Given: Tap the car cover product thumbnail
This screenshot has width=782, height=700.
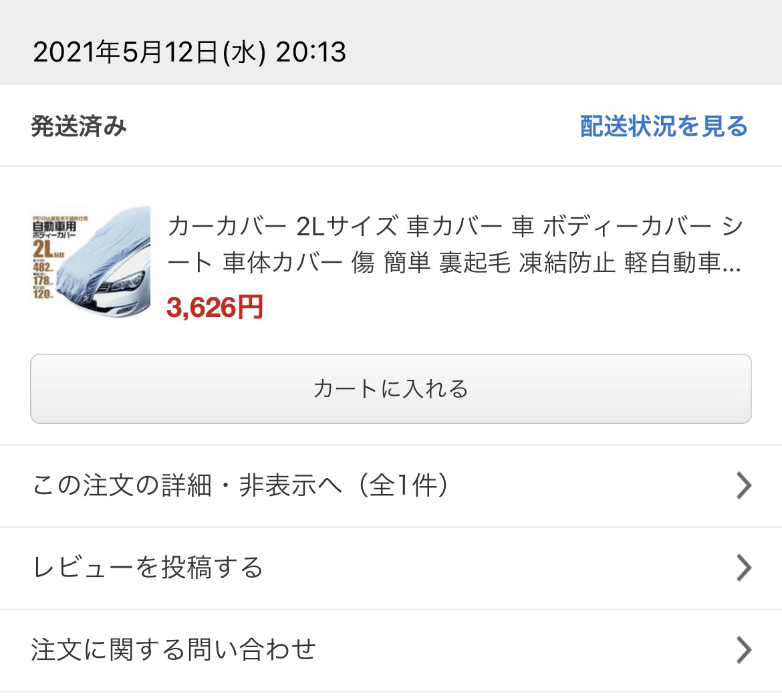Looking at the screenshot, I should (91, 262).
